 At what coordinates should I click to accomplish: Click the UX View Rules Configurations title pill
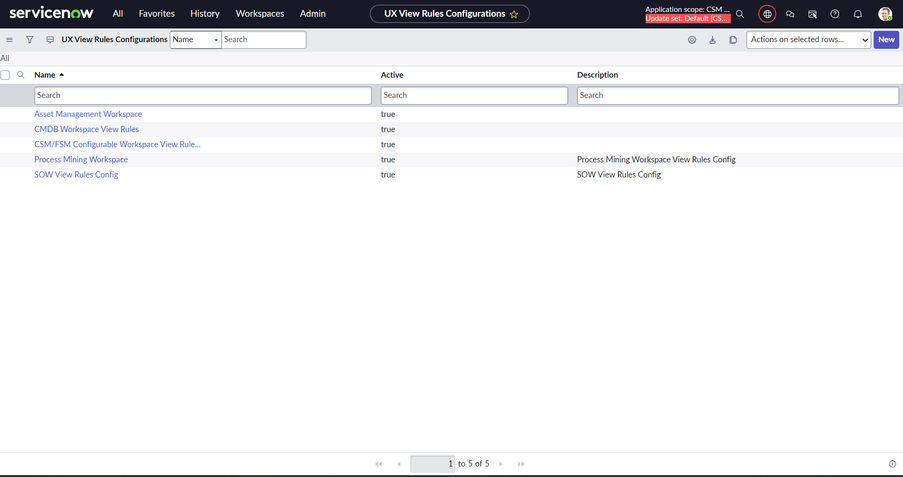pos(449,14)
